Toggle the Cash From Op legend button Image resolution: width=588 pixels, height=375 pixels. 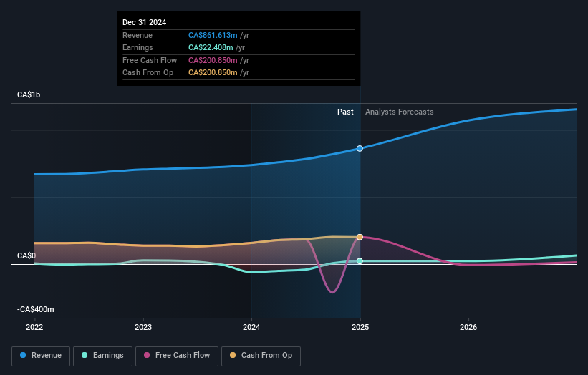coord(261,356)
